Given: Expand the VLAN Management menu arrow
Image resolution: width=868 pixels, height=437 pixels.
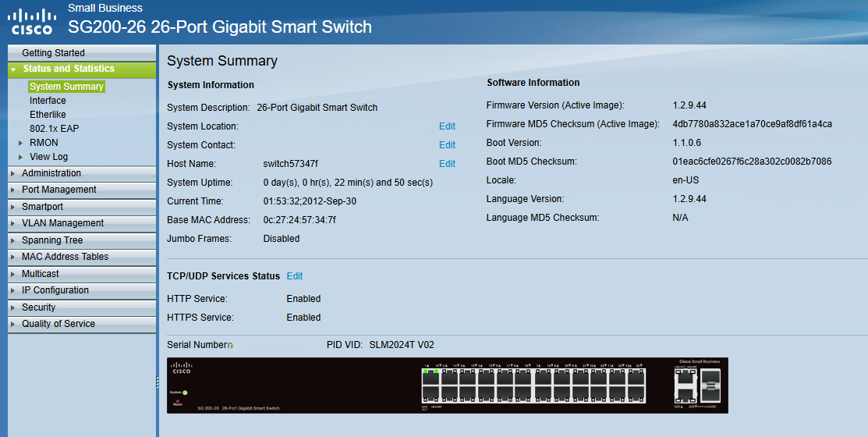Looking at the screenshot, I should pos(13,223).
